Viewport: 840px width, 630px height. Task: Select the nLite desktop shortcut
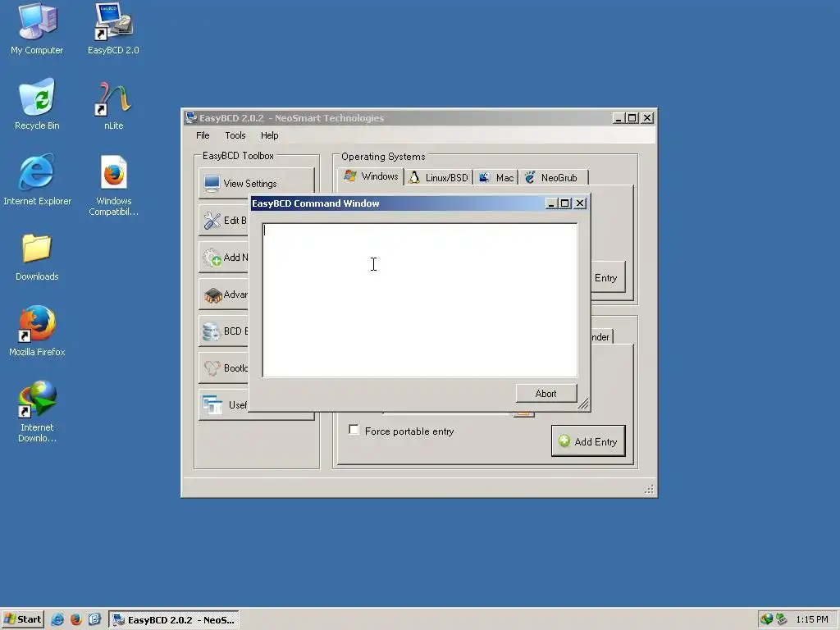coord(113,105)
